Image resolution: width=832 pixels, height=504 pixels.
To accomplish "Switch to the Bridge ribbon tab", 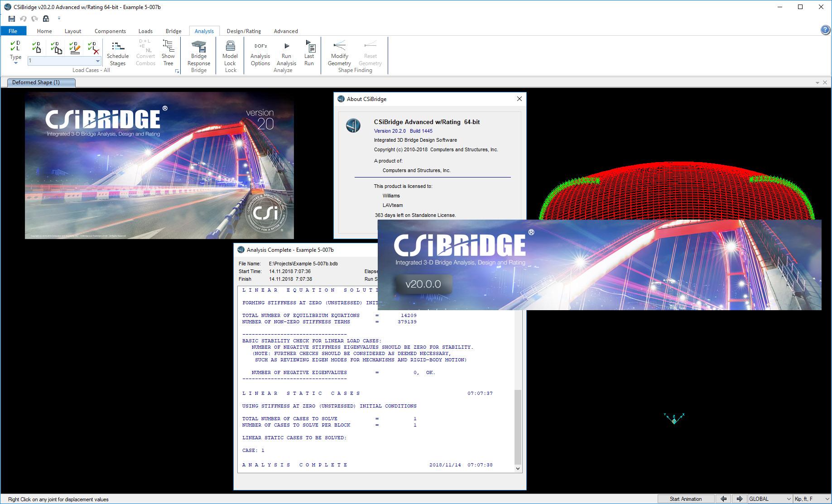I will tap(173, 31).
